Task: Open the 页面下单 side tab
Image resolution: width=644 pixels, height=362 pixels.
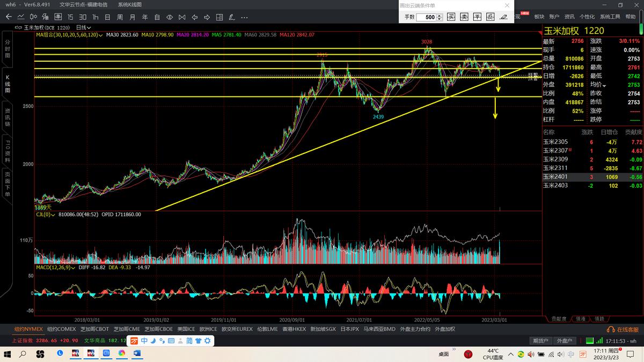Action: (8, 185)
